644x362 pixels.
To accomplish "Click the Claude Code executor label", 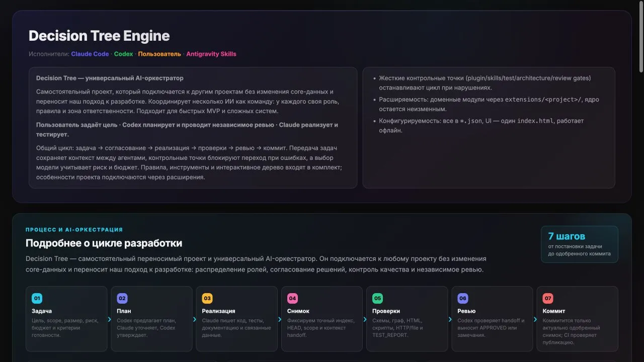I will (90, 54).
